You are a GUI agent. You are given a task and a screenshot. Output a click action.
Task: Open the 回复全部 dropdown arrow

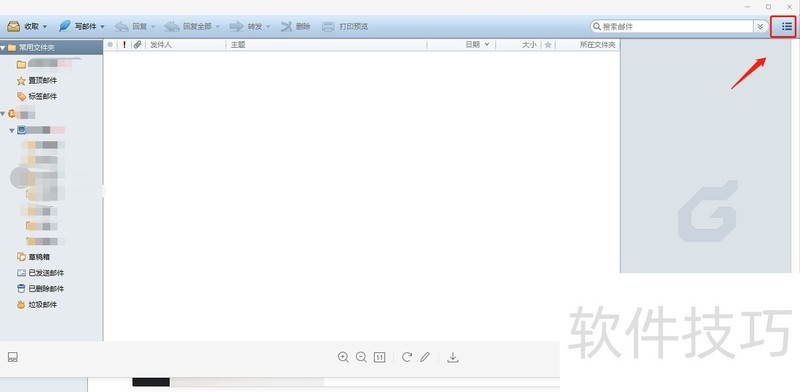pyautogui.click(x=218, y=27)
